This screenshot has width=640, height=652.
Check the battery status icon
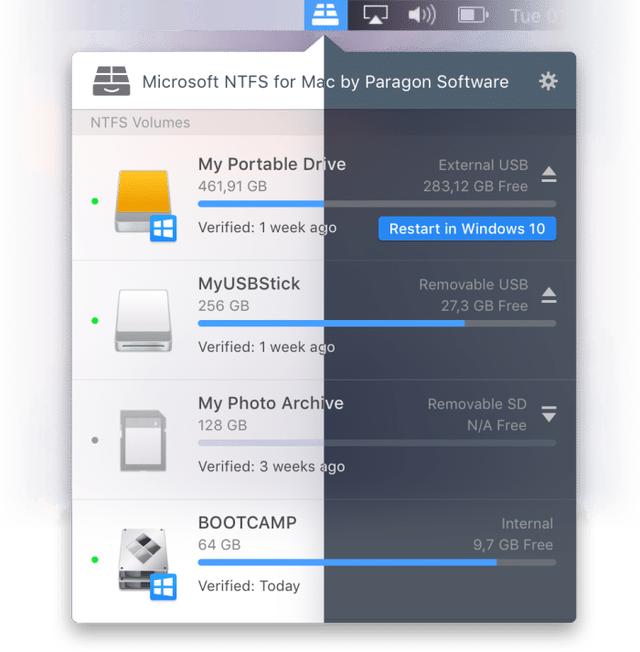473,15
